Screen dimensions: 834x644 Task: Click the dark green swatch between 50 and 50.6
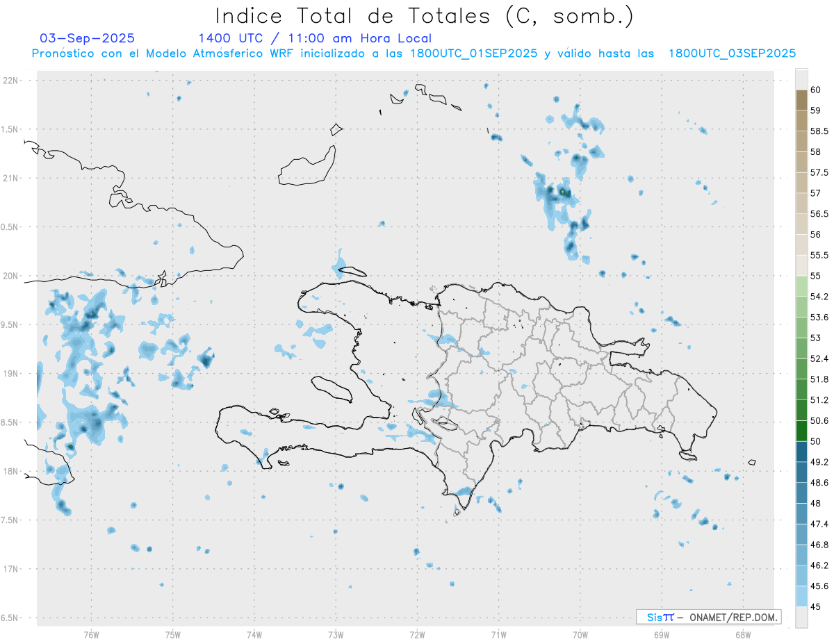coord(801,431)
